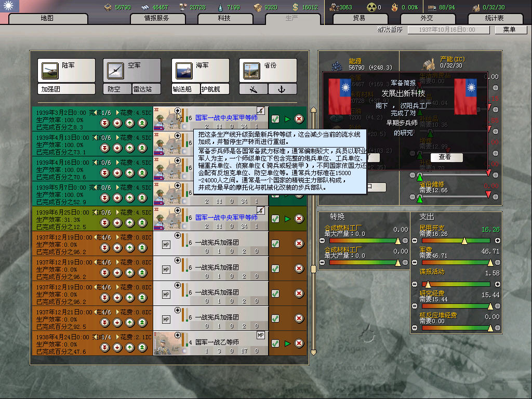Click plus brigade icon on 1939年3月2日 unit
532x399 pixels.
(x=178, y=111)
